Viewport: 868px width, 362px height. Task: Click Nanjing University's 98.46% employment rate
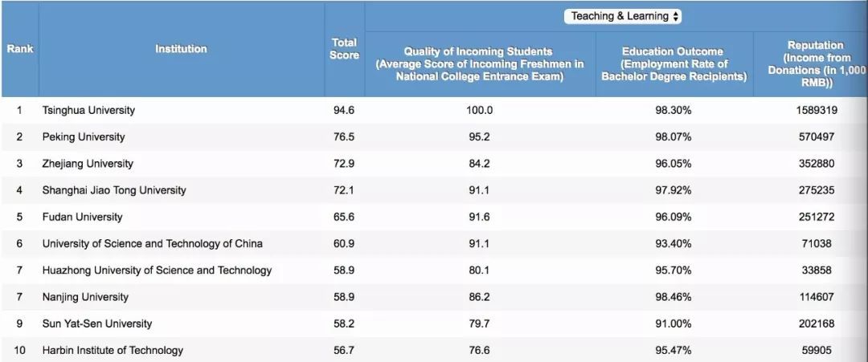click(674, 297)
